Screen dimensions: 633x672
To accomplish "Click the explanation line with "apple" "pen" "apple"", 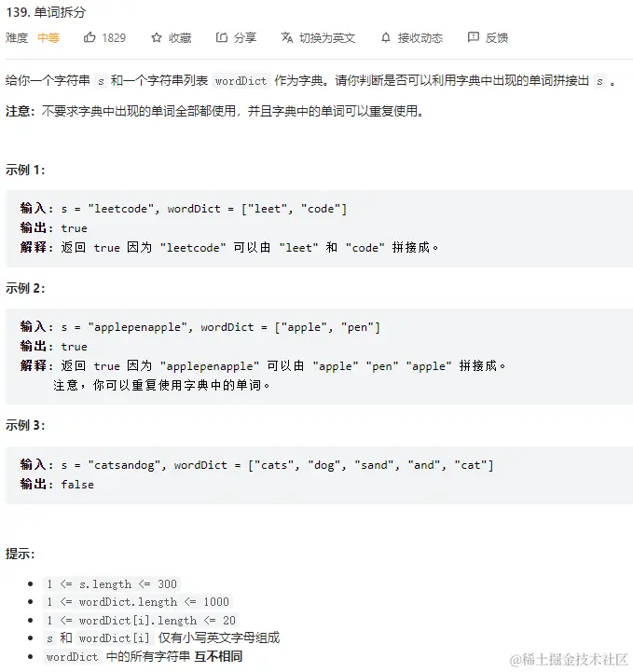I will (263, 366).
